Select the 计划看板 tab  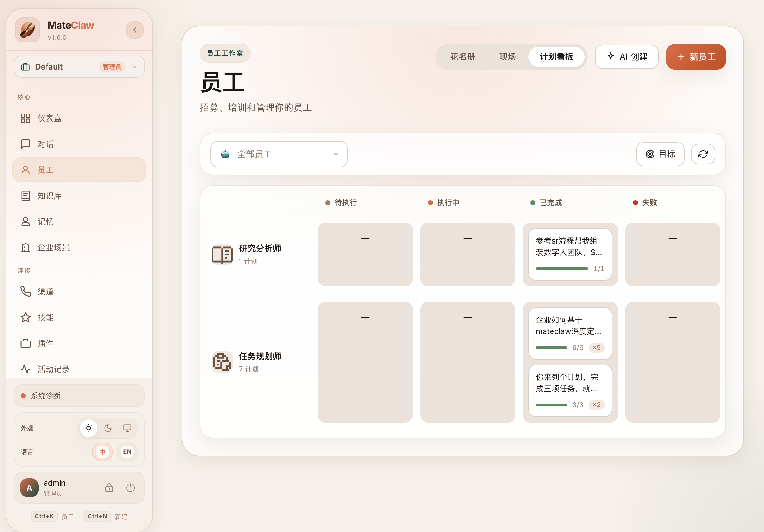tap(556, 57)
